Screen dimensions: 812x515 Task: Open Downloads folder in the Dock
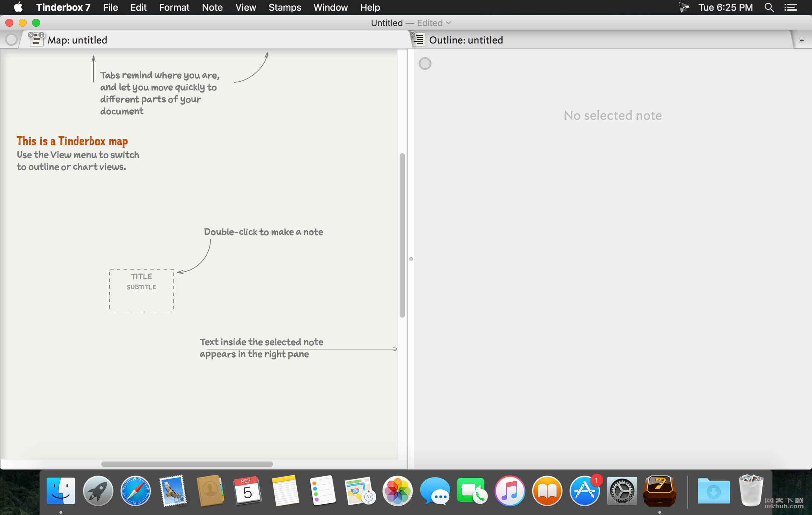(x=713, y=491)
